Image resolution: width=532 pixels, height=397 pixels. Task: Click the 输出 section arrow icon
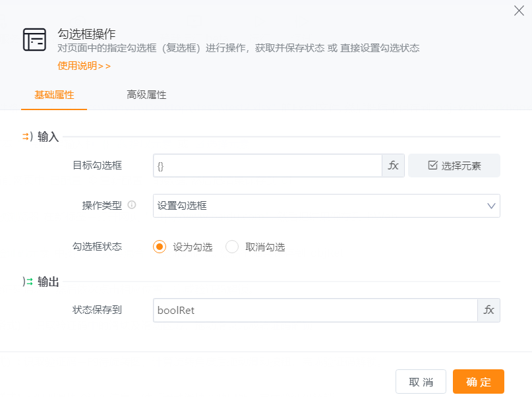pyautogui.click(x=27, y=282)
